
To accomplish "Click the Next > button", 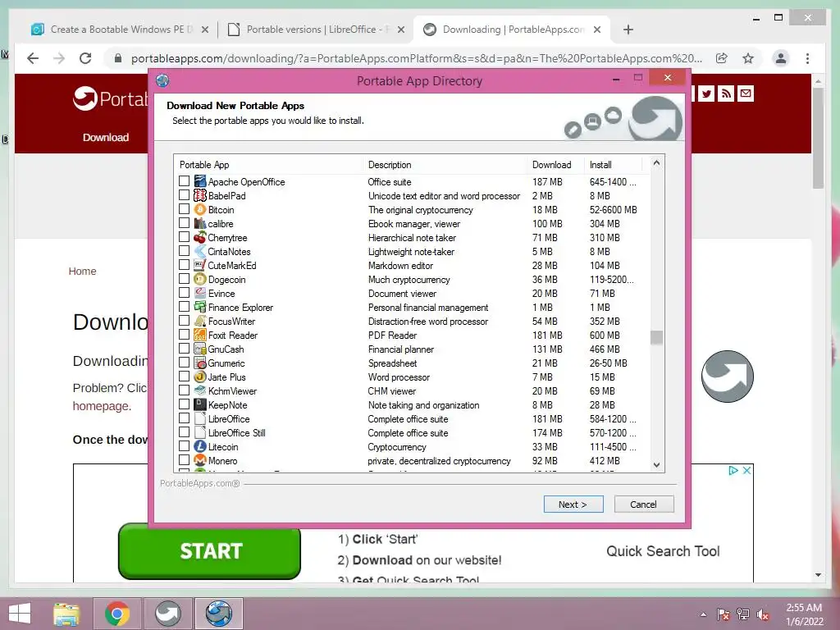I will click(x=573, y=504).
